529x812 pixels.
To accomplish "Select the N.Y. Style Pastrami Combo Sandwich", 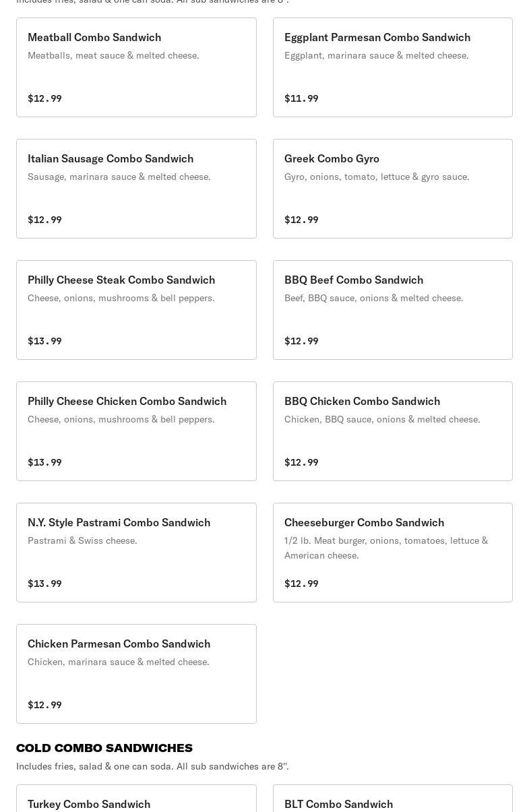I will tap(136, 553).
